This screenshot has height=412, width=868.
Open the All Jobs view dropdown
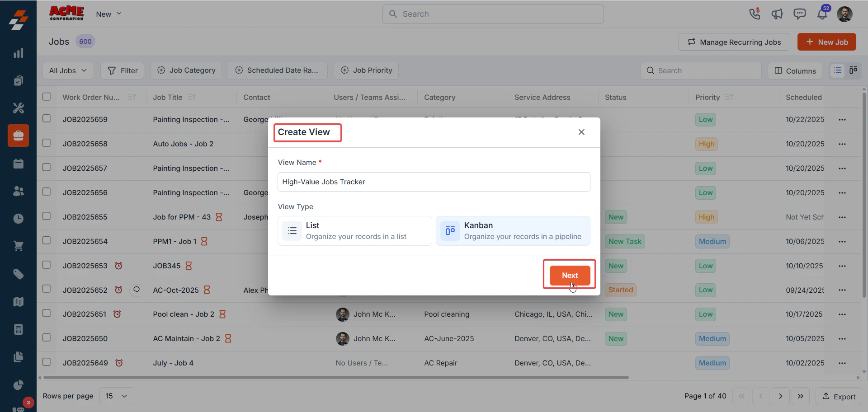(68, 70)
